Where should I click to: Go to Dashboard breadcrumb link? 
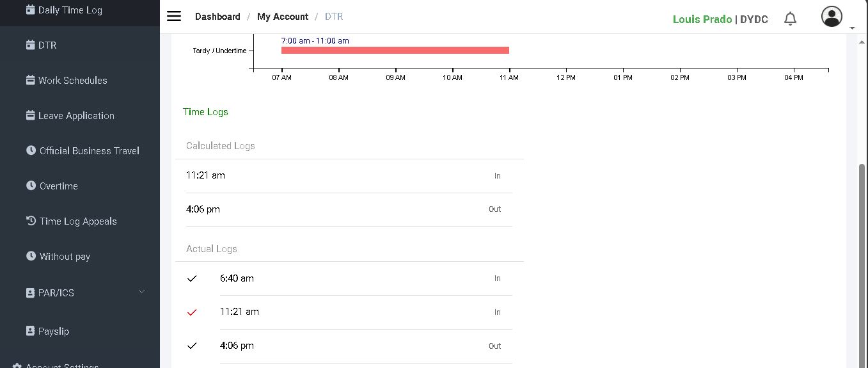tap(217, 17)
